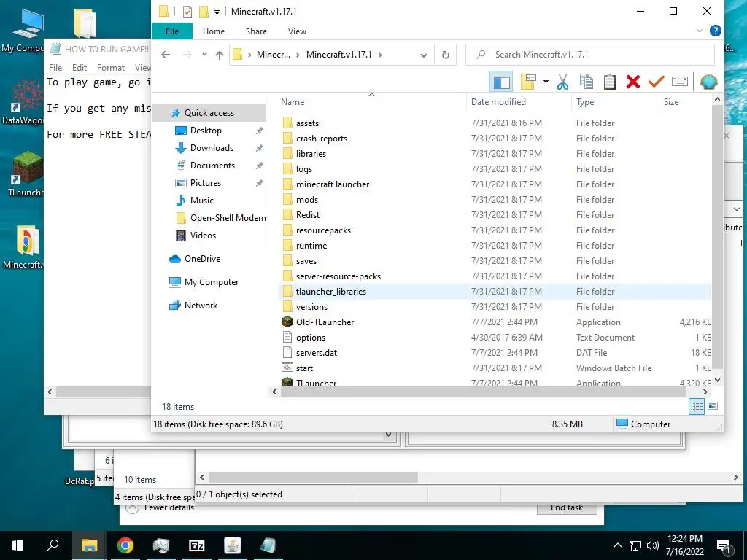Select OneDrive in navigation pane

[x=203, y=259]
